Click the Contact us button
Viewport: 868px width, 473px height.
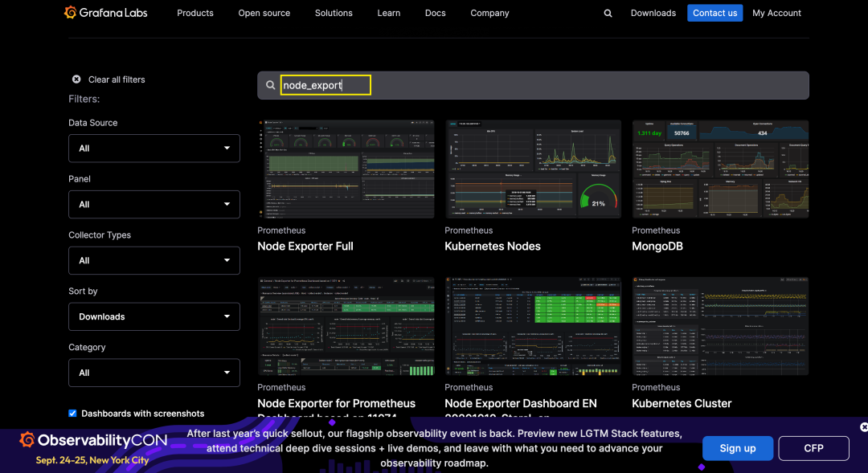pos(714,13)
